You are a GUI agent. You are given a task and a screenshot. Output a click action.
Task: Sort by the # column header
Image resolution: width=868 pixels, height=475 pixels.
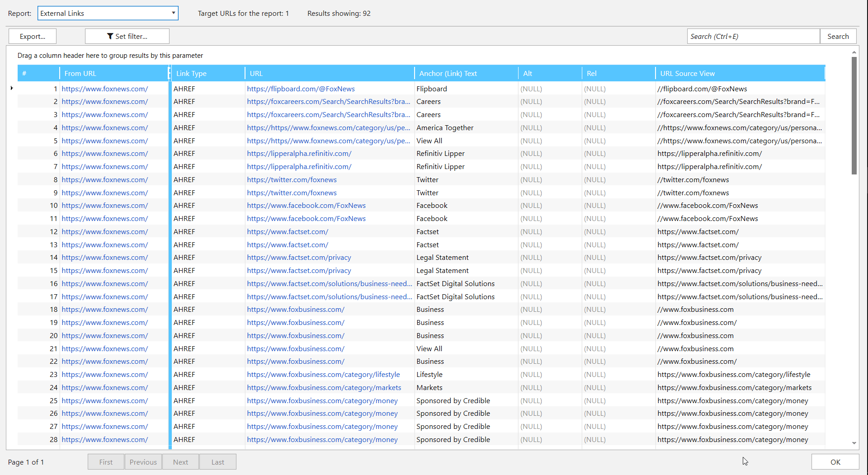click(x=38, y=73)
